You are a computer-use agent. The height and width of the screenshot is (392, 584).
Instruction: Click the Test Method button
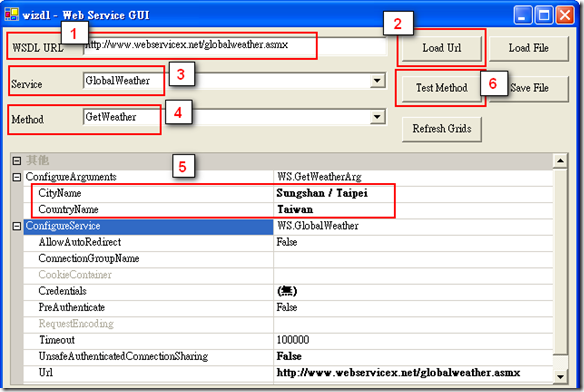click(442, 88)
